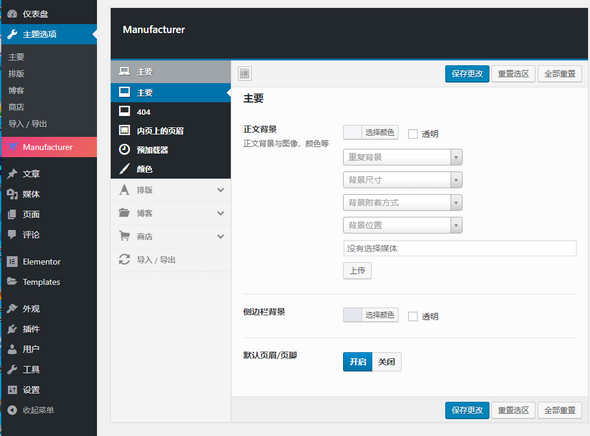This screenshot has width=590, height=436.
Task: Click the expand-all sections icon in the options toolbar
Action: point(245,73)
